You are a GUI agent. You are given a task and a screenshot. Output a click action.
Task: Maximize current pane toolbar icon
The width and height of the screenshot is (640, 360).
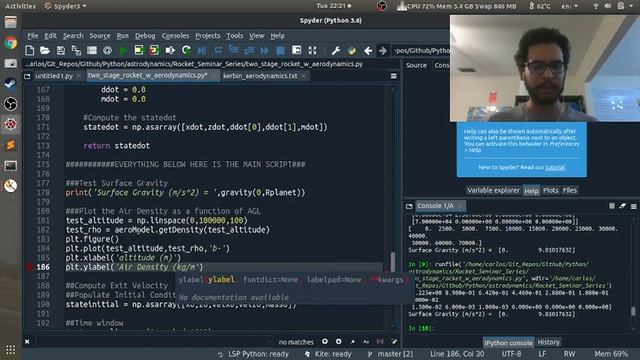[x=297, y=51]
